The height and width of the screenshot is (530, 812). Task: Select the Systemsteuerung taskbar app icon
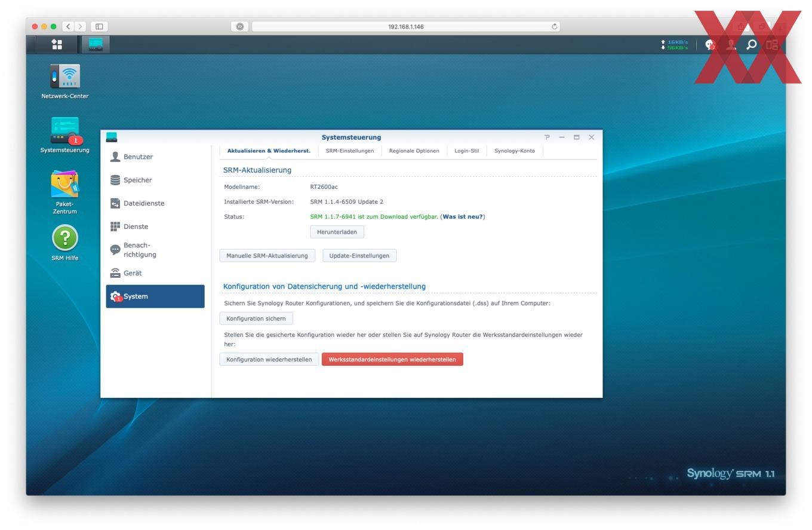pyautogui.click(x=96, y=44)
